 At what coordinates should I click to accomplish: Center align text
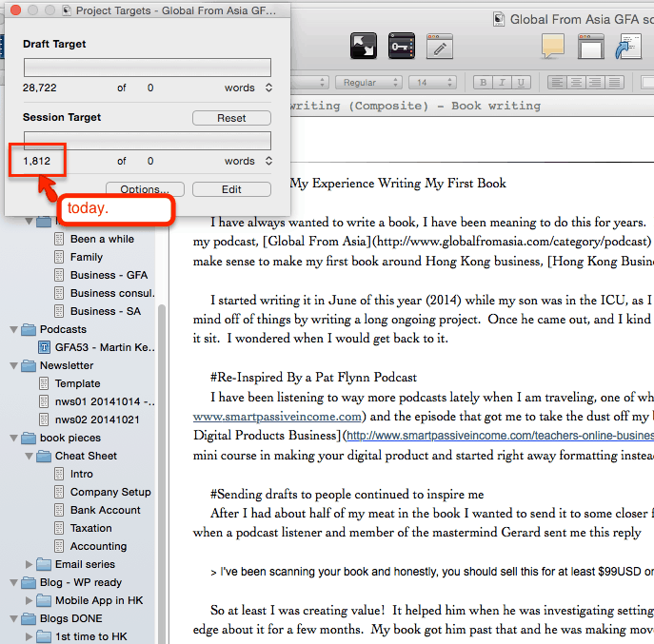[x=577, y=83]
